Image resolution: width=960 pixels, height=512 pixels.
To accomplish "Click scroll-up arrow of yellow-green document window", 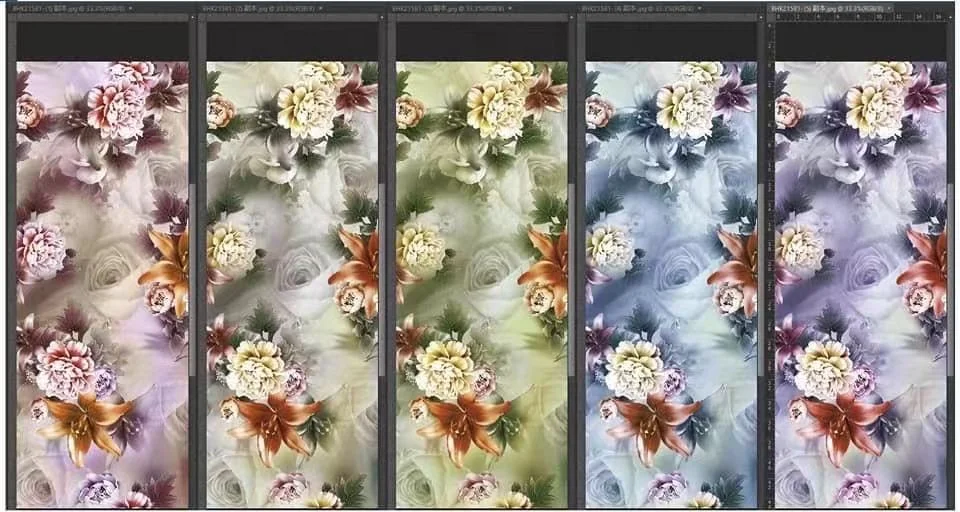I will [572, 18].
